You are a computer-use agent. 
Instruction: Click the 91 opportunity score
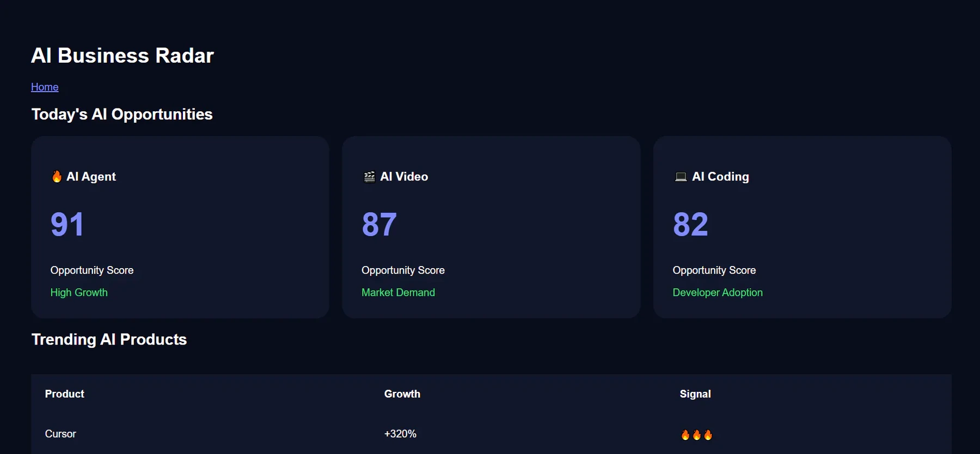67,224
